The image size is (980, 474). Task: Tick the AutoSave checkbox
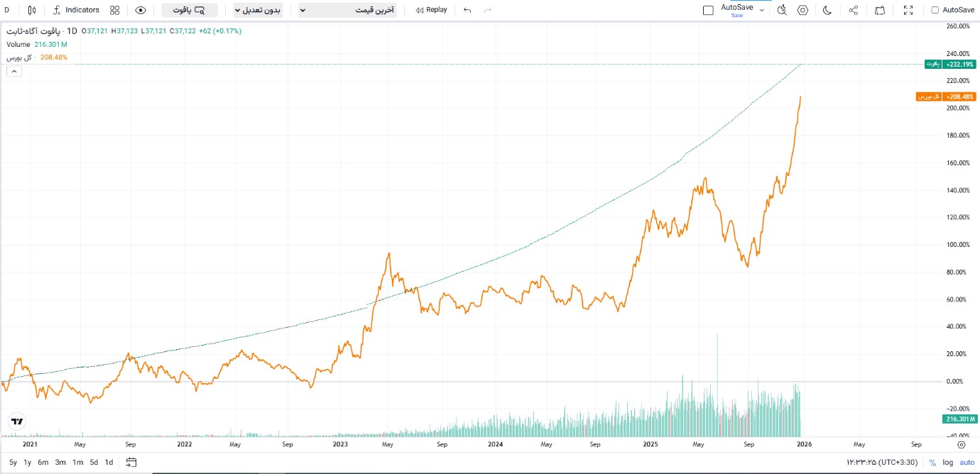point(935,10)
